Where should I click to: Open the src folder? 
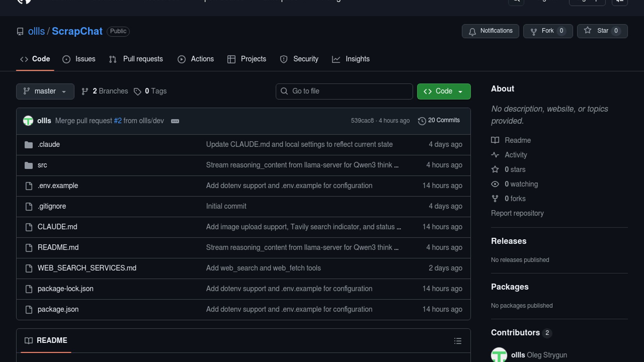tap(42, 165)
